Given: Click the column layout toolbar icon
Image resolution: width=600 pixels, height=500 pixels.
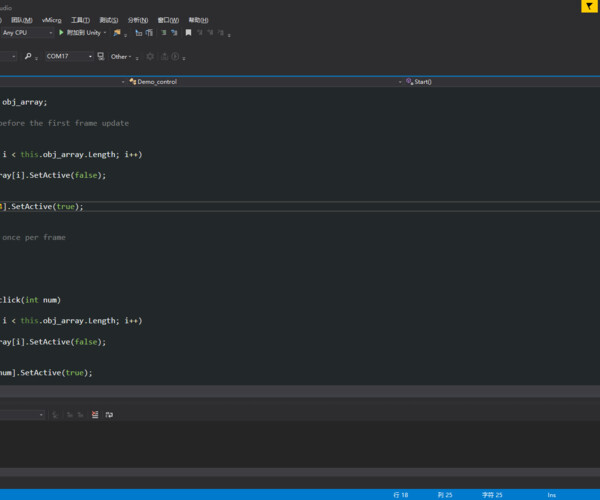Looking at the screenshot, I should click(149, 33).
